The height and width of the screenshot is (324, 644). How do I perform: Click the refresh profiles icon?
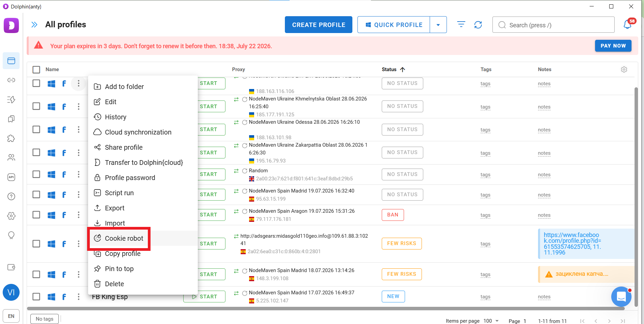coord(478,25)
